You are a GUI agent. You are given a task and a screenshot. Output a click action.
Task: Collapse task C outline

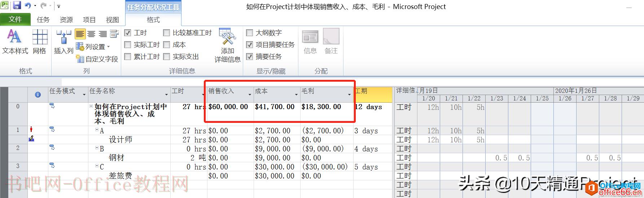point(97,166)
